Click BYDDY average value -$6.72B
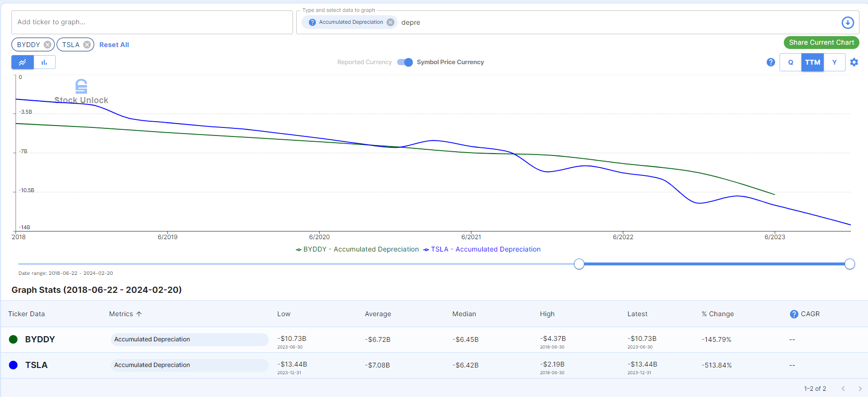Image resolution: width=868 pixels, height=397 pixels. point(378,339)
